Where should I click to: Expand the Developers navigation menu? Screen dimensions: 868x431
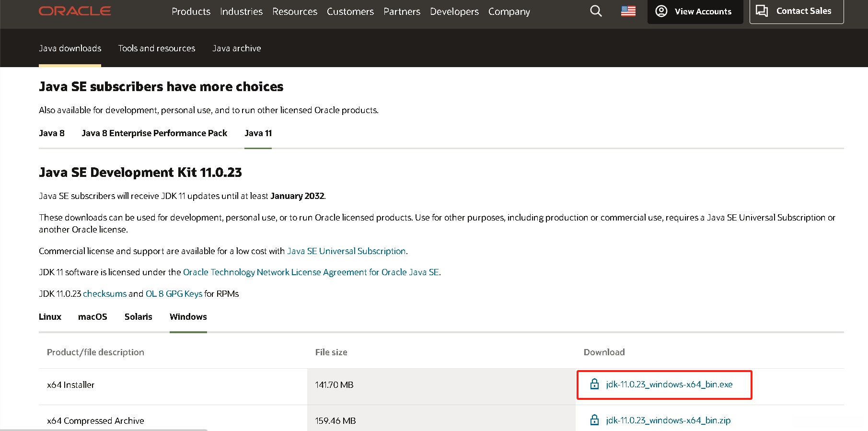click(x=454, y=12)
